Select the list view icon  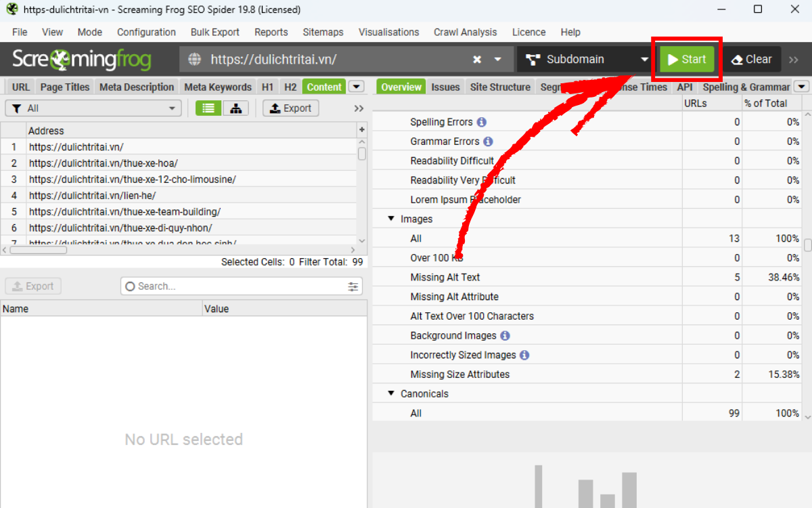tap(208, 108)
